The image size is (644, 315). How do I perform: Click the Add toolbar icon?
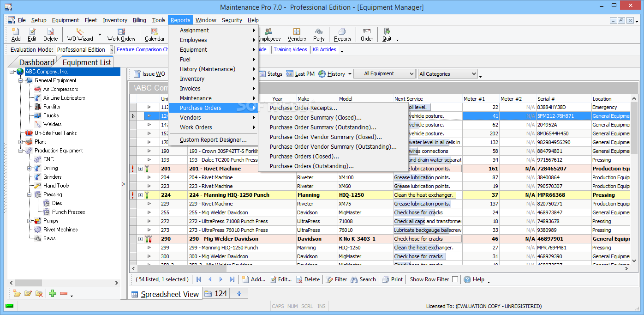(x=16, y=35)
